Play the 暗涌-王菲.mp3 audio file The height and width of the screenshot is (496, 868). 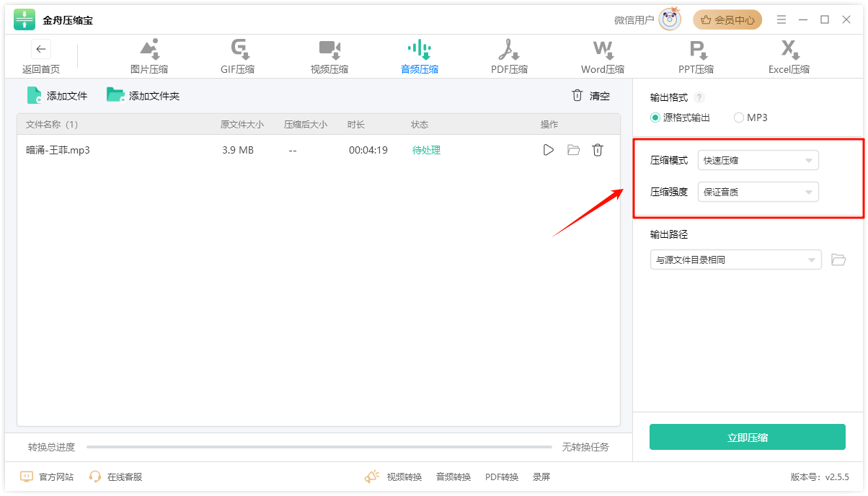[549, 150]
